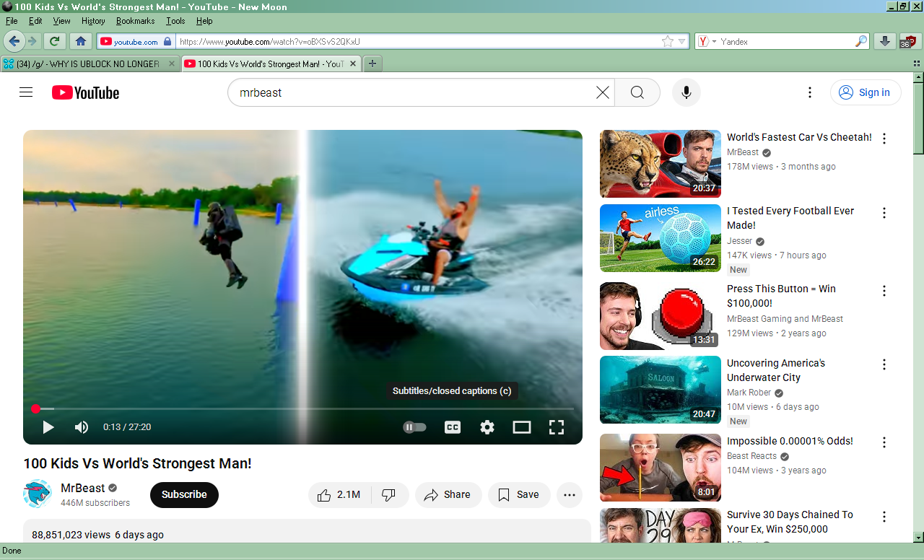Open World's Fastest Car Vs Cheetah thumbnail
Viewport: 924px width, 560px height.
(x=661, y=164)
